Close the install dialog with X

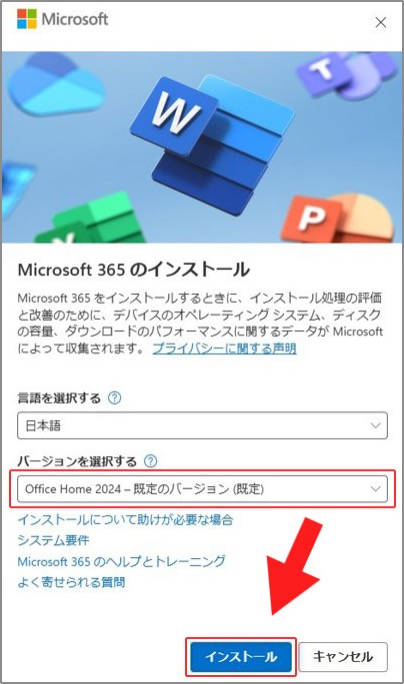point(380,22)
